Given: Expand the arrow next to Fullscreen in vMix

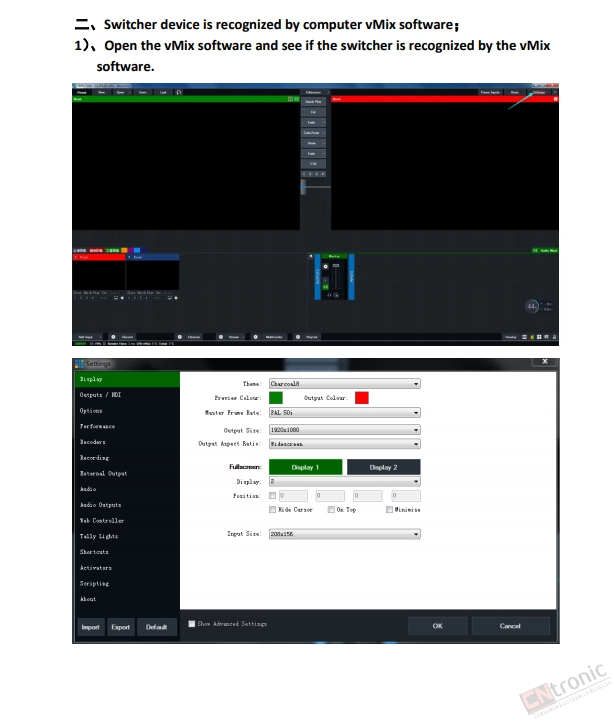Looking at the screenshot, I should point(327,92).
